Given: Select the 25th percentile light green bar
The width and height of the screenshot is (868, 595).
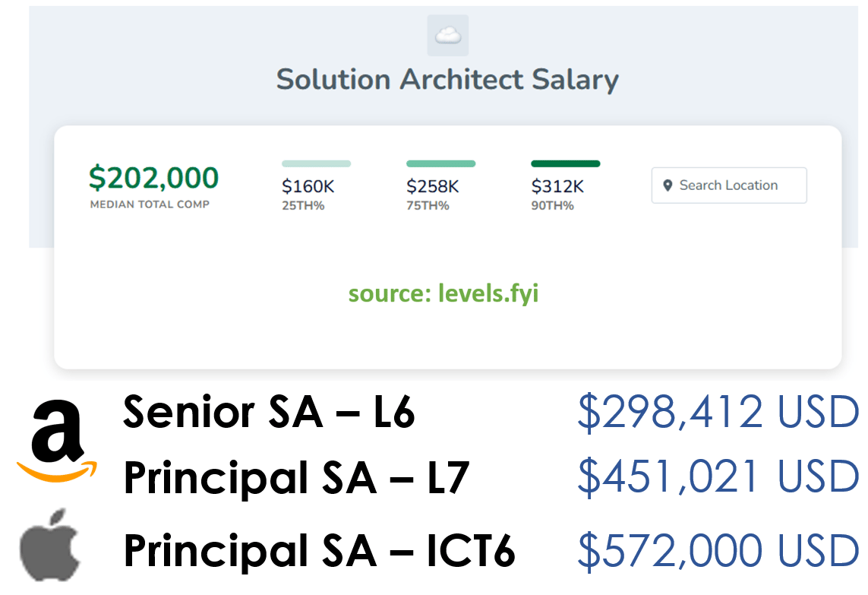Looking at the screenshot, I should (x=316, y=163).
